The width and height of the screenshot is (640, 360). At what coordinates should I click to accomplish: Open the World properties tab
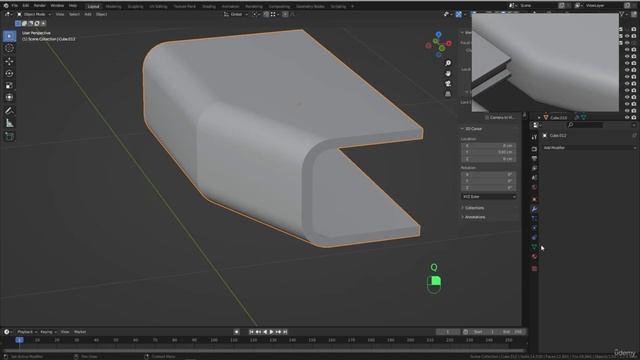534,188
